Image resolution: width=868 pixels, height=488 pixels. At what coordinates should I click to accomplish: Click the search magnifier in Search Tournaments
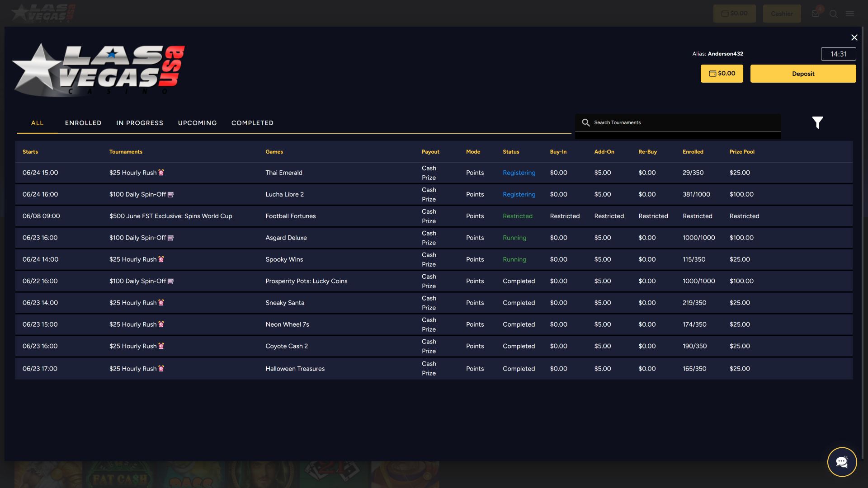(585, 122)
